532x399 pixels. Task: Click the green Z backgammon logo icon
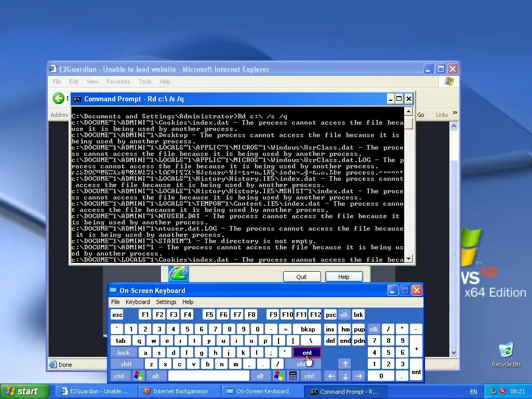click(x=179, y=273)
